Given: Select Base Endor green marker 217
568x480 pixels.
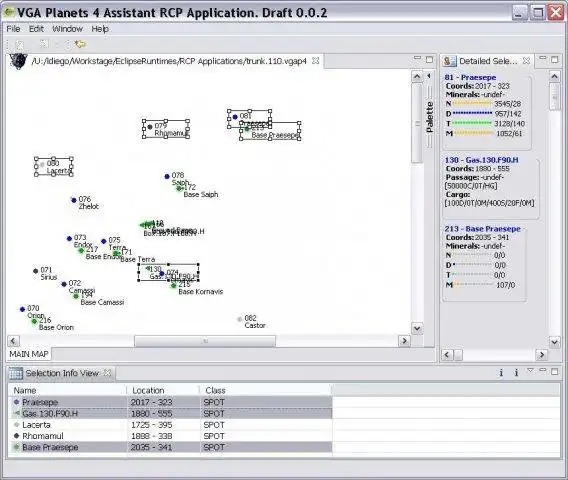Looking at the screenshot, I should tap(81, 250).
